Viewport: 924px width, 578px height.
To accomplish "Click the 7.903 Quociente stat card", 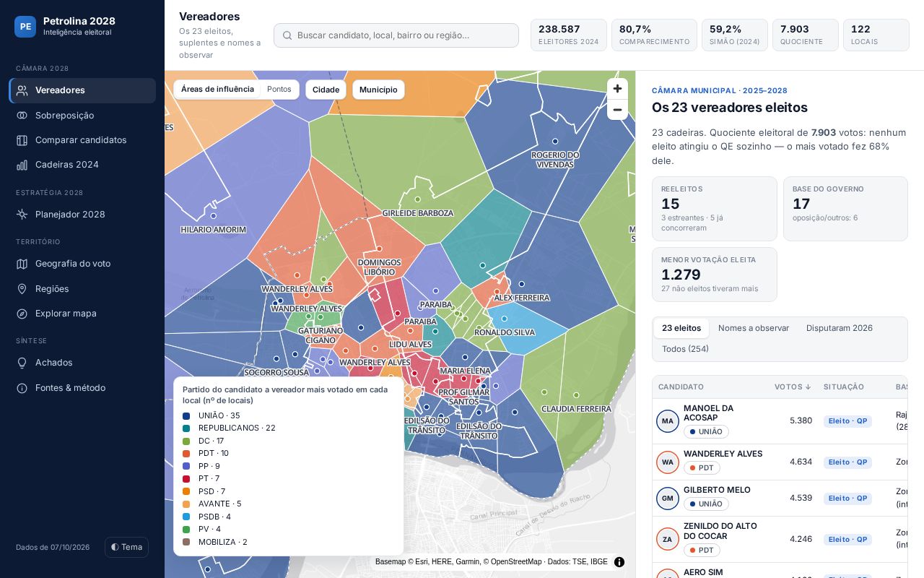I will (x=806, y=35).
